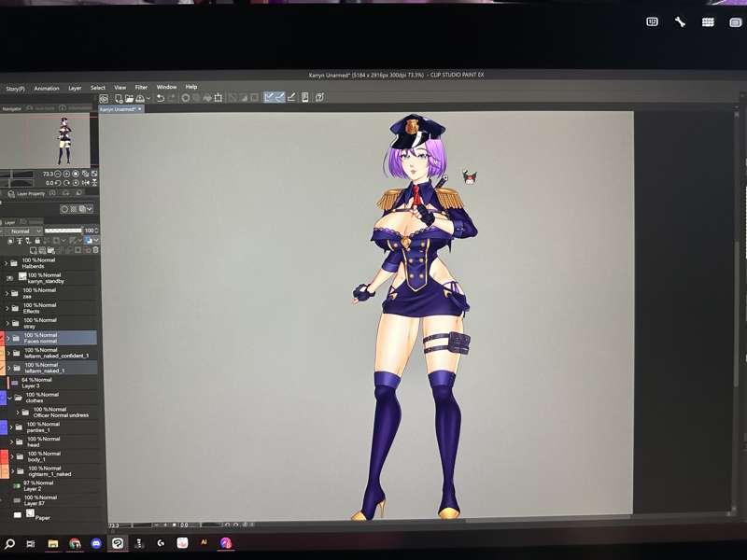
Task: Click the navigator preview thumbnail
Action: [45, 141]
